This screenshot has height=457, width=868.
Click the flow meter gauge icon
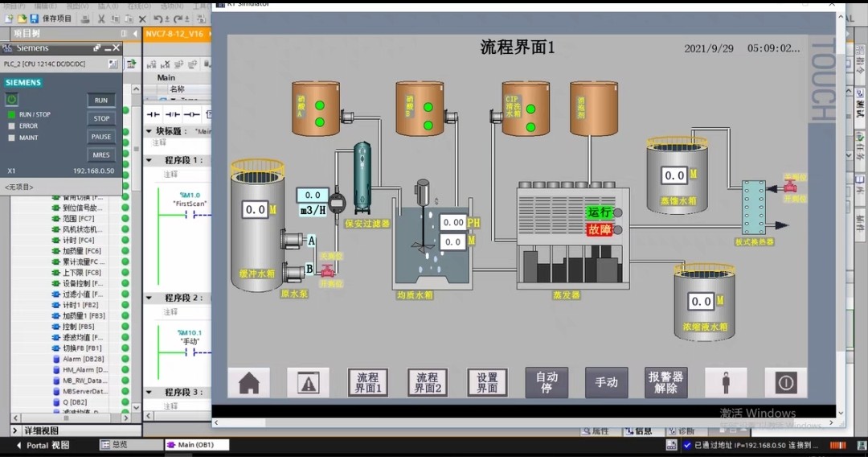coord(337,203)
